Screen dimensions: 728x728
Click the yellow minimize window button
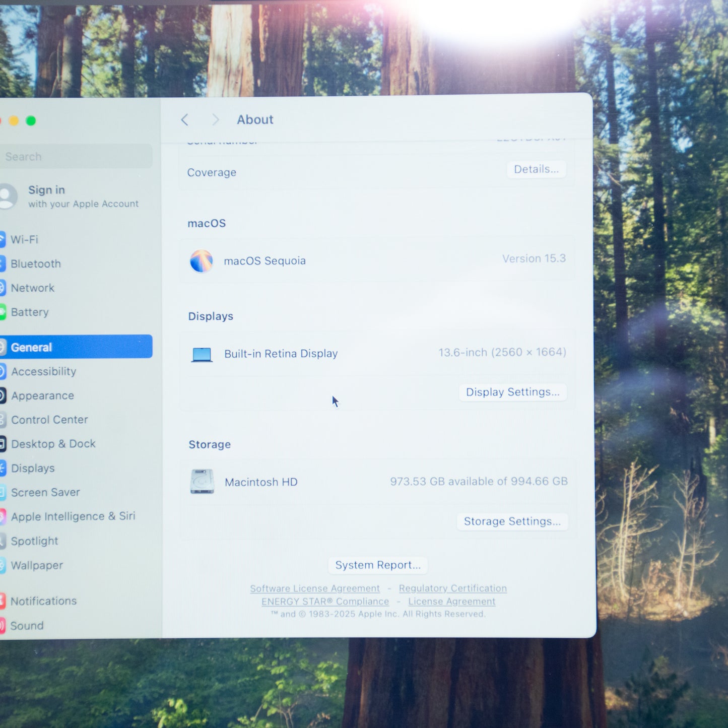(x=14, y=121)
